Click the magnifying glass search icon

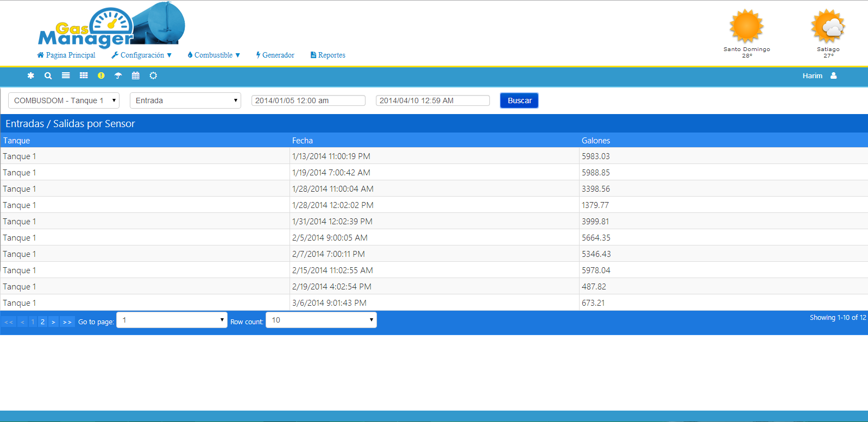click(x=48, y=75)
